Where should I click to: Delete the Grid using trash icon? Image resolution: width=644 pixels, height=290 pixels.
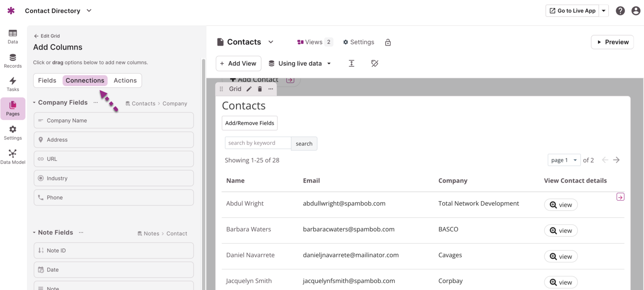point(260,89)
